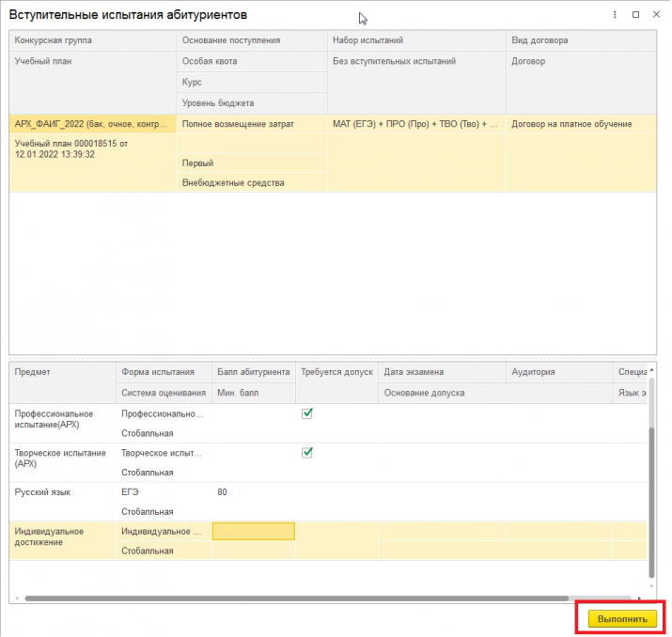Uncheck admission required for Профессиональное испытание
The height and width of the screenshot is (637, 672).
point(307,413)
